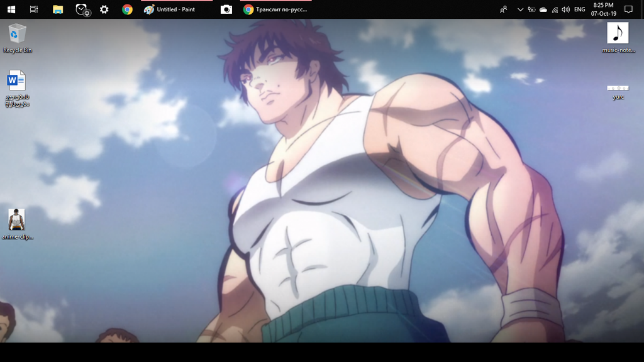The height and width of the screenshot is (362, 644).
Task: Select the yurc file on the desktop
Action: pos(618,93)
